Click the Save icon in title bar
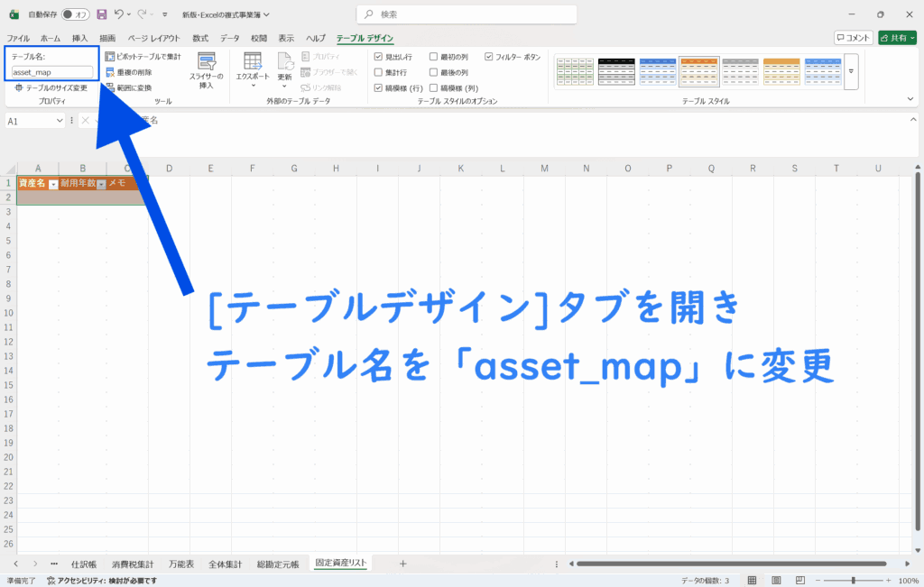The width and height of the screenshot is (924, 587). [x=101, y=14]
